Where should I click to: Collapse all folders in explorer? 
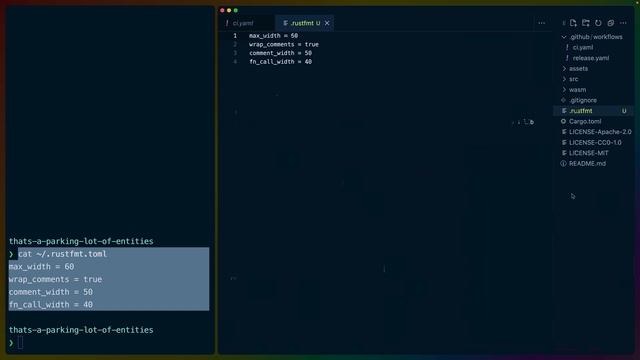(611, 23)
